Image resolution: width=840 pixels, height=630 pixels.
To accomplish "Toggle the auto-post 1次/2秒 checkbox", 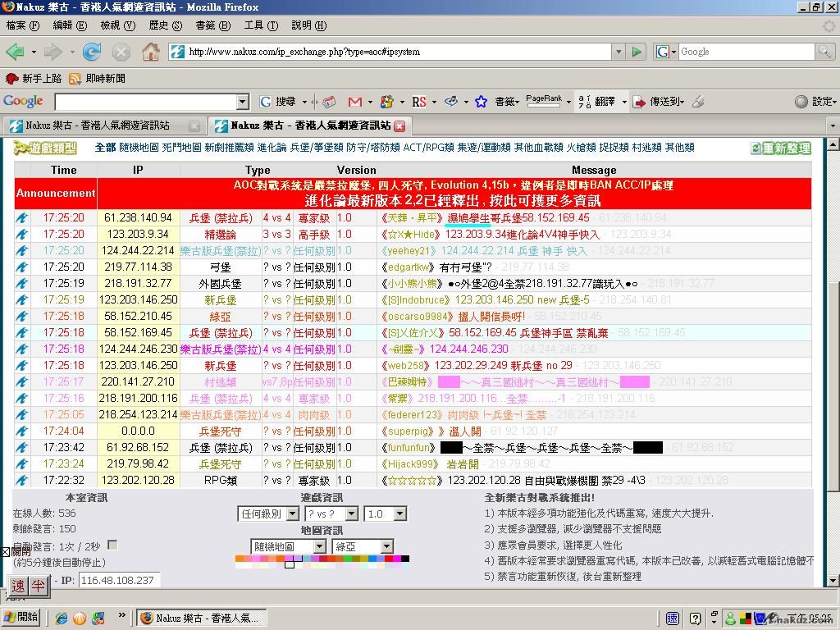I will point(112,545).
